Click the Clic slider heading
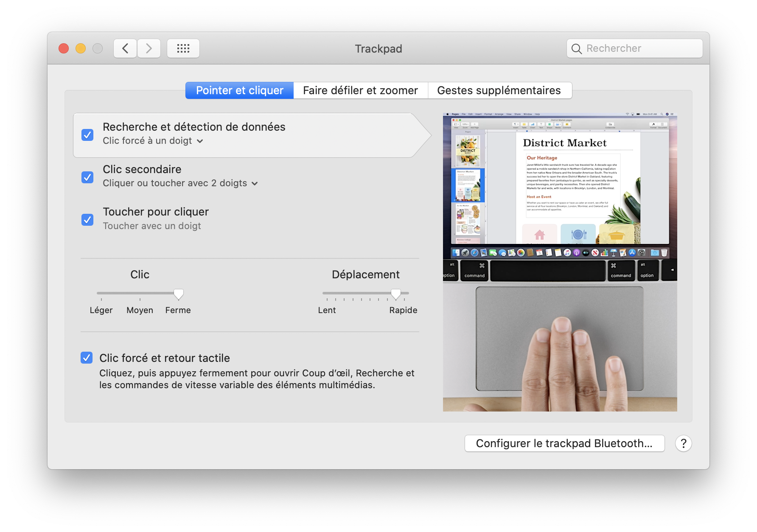Screen dimensions: 757x532 click(140, 274)
